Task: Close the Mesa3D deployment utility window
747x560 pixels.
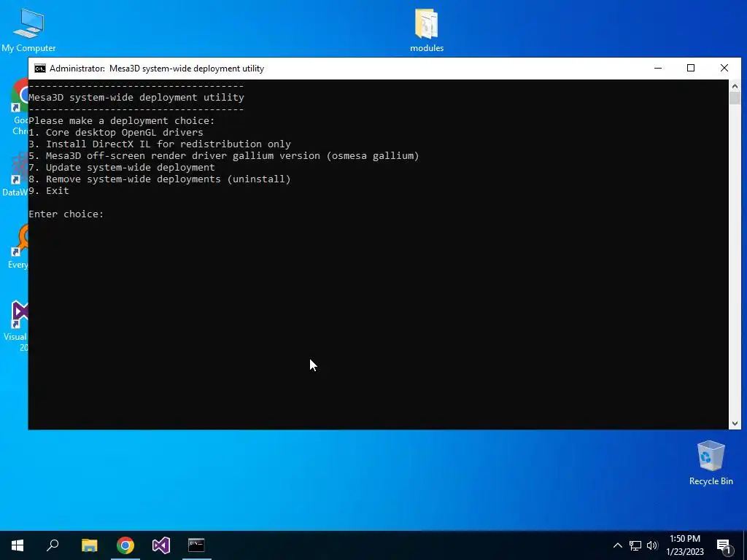Action: (x=724, y=68)
